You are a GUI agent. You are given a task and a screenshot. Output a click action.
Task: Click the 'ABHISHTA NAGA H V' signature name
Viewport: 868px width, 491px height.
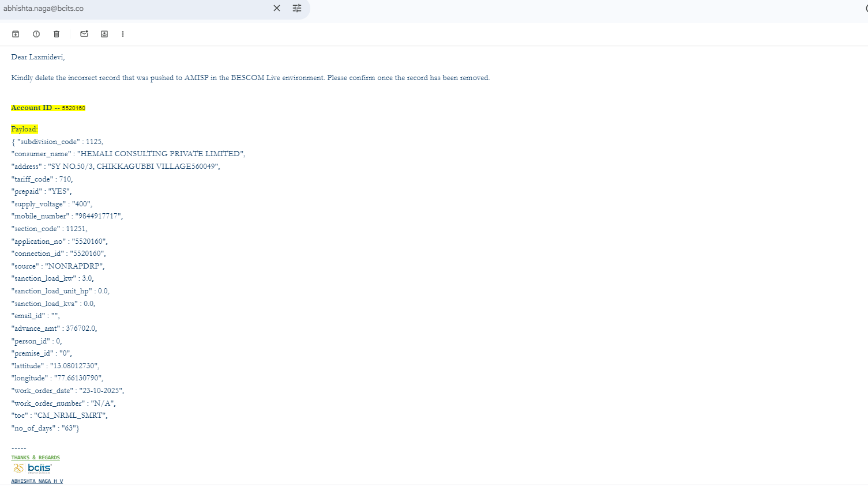pos(37,481)
